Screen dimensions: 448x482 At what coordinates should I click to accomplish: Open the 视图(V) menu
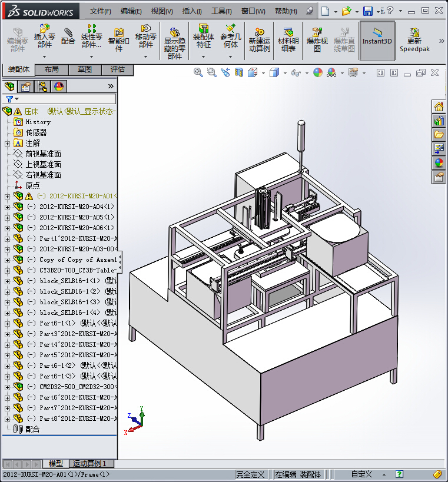[162, 11]
